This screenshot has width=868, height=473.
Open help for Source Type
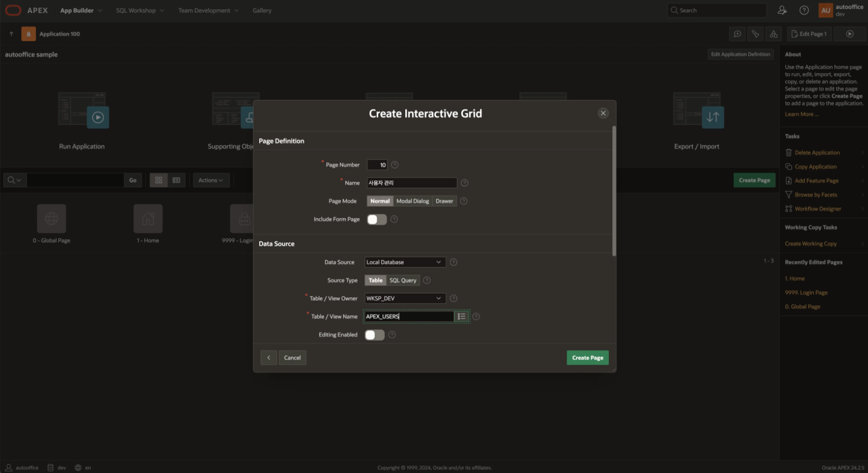427,280
